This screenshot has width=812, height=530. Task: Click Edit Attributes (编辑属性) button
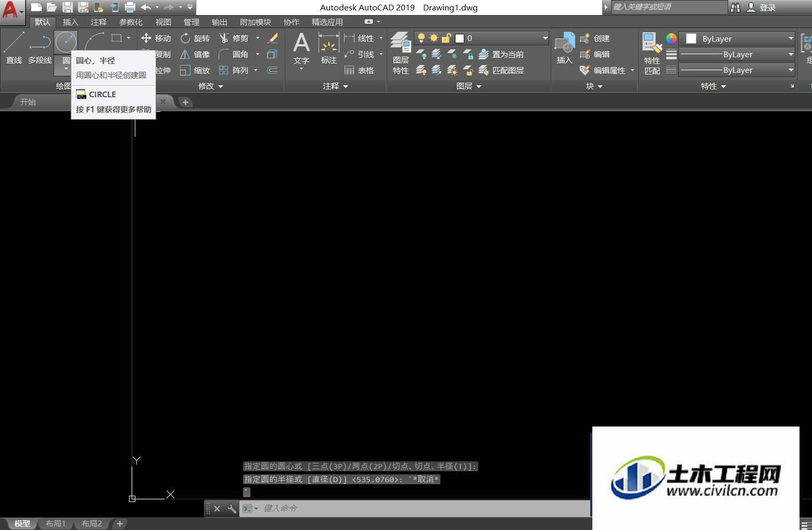coord(602,70)
